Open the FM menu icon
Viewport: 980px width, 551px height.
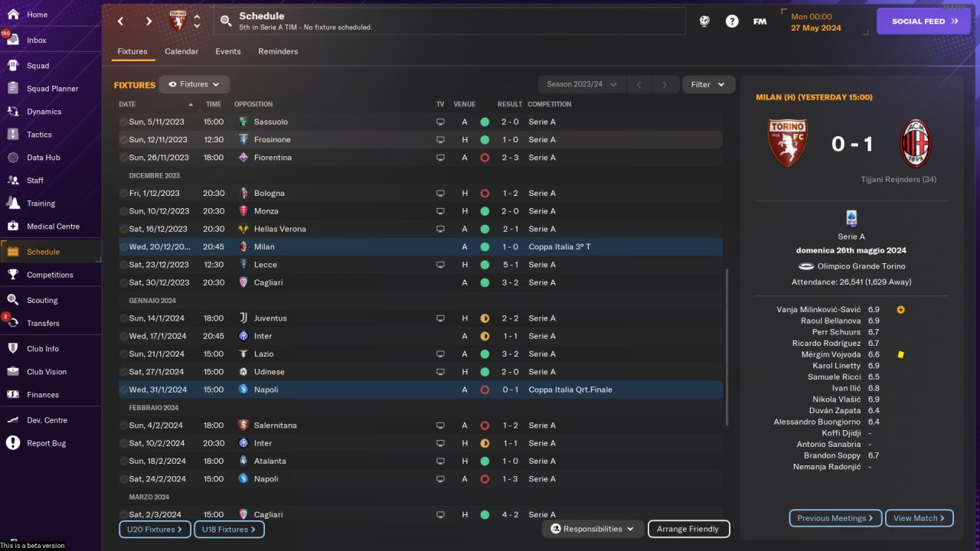759,21
